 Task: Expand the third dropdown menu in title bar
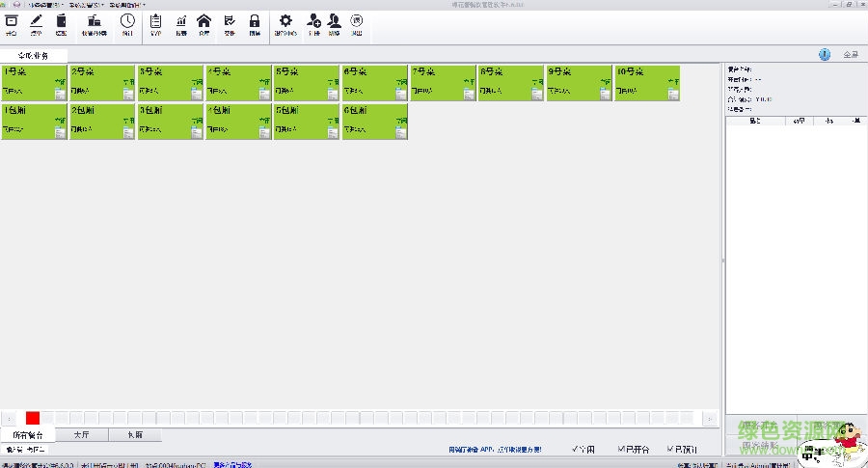click(126, 4)
